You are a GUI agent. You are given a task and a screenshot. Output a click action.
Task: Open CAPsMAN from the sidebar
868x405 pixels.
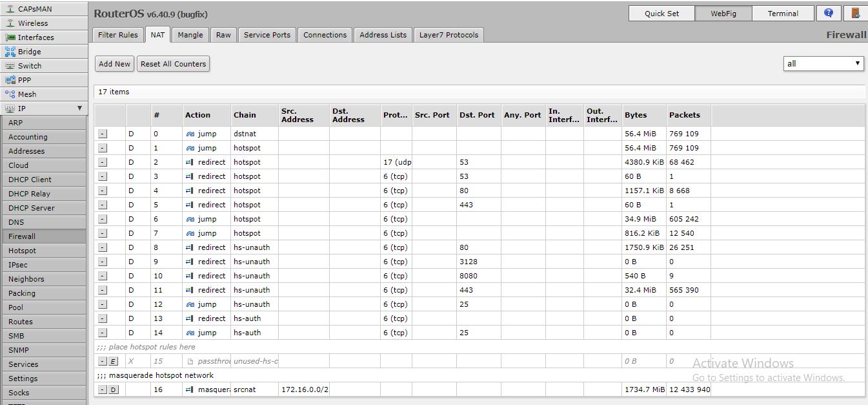tap(43, 9)
